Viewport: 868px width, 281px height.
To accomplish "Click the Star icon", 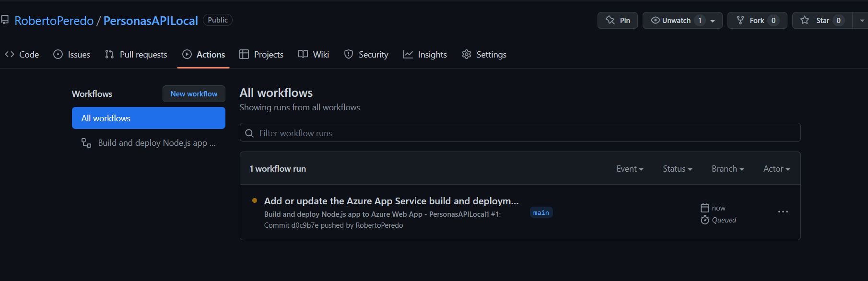I will pos(805,20).
